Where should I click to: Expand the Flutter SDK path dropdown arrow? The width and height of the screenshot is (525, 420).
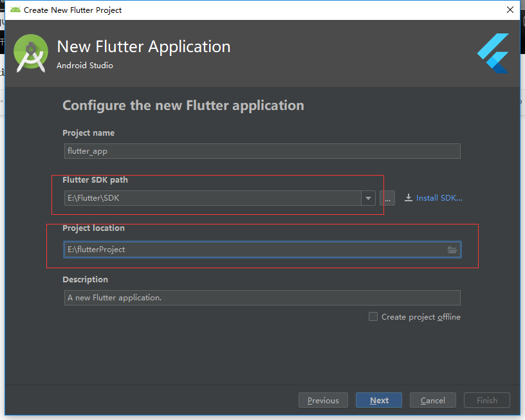pos(368,198)
